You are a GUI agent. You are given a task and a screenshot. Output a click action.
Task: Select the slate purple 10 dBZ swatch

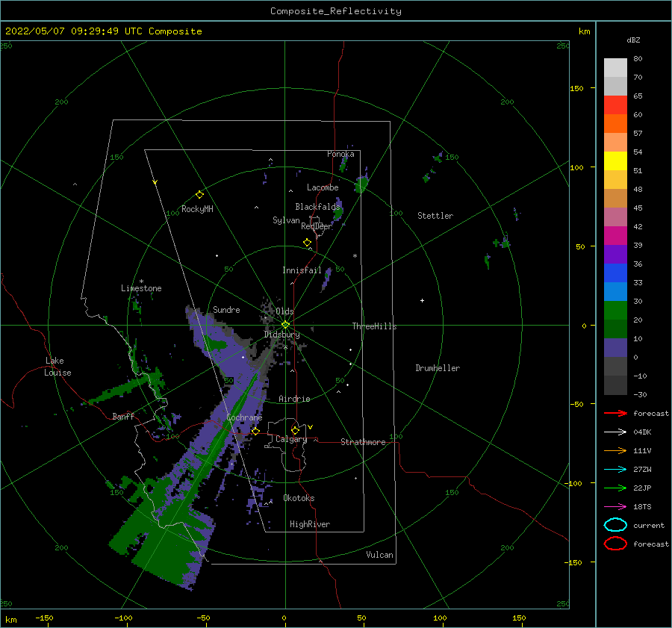[x=615, y=348]
